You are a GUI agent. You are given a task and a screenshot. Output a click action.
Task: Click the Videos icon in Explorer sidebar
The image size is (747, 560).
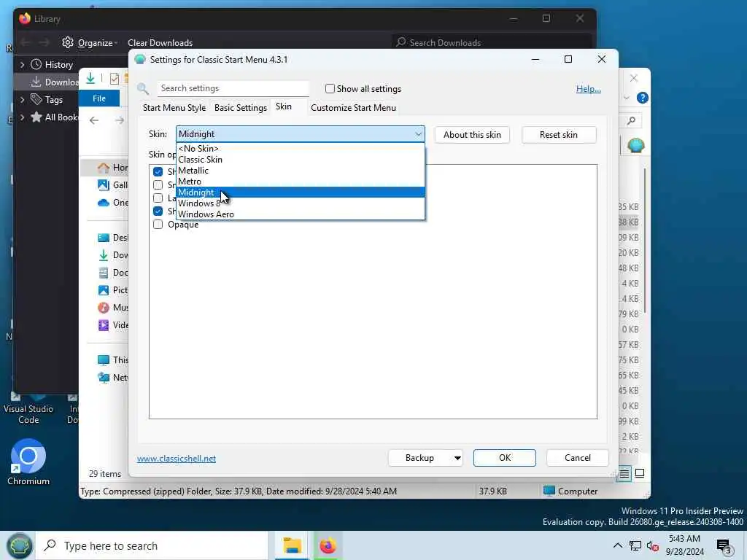click(104, 325)
